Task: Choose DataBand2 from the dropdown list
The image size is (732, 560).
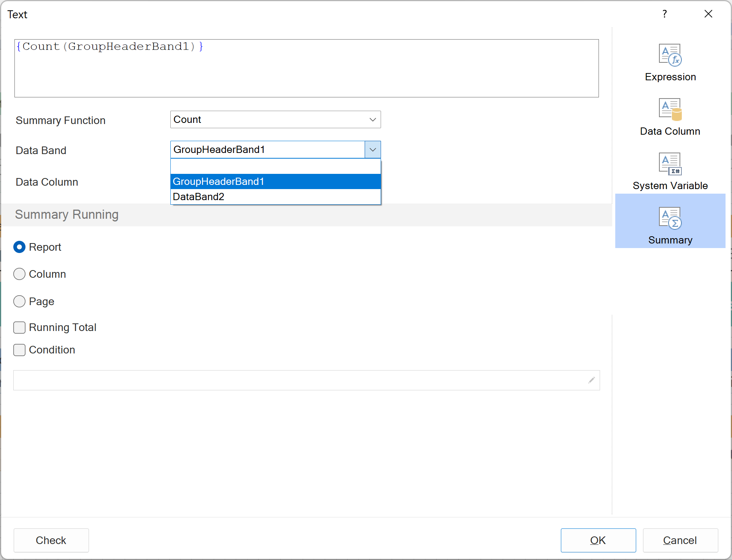Action: click(x=275, y=197)
